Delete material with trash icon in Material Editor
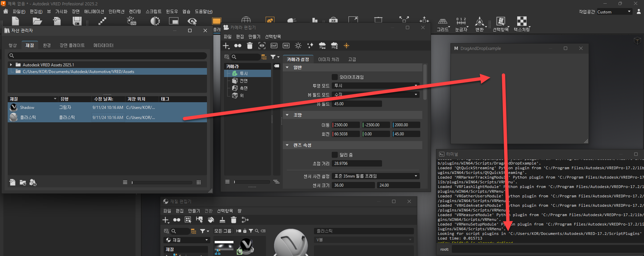 (234, 220)
